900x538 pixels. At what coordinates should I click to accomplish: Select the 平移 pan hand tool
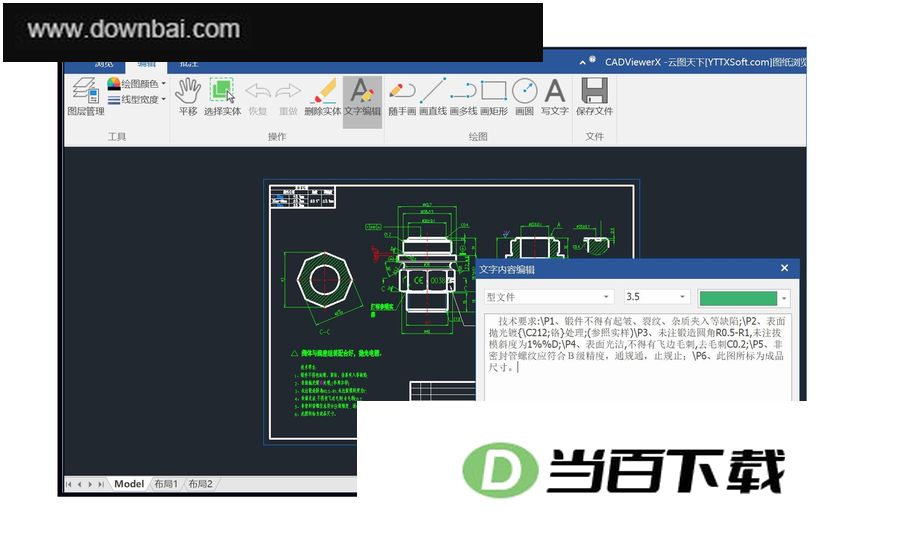(188, 96)
